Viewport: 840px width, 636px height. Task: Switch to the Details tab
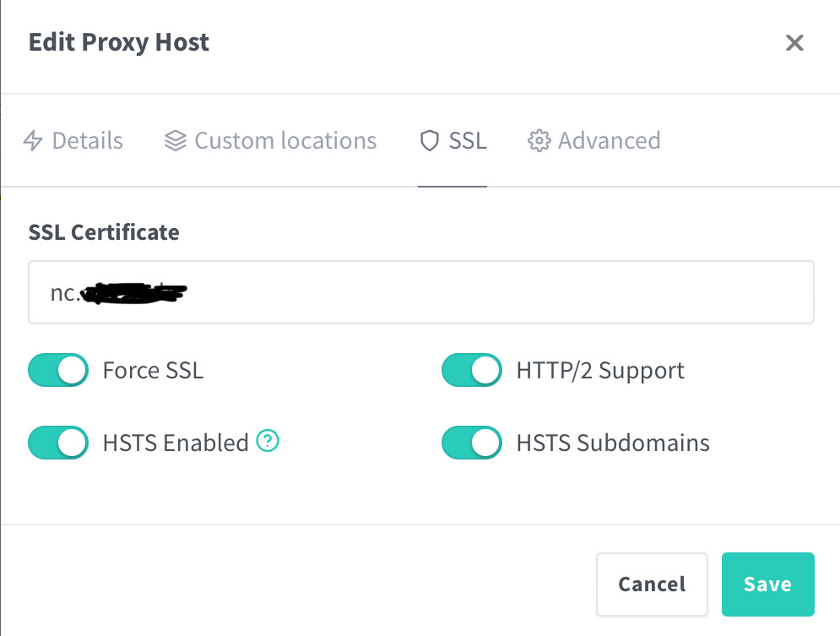(x=73, y=141)
